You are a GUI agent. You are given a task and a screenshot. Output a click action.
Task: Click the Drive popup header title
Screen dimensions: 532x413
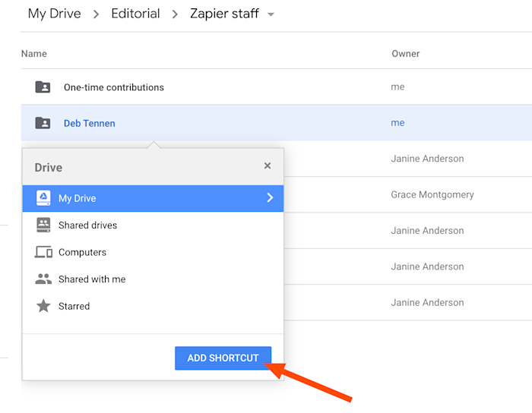[49, 168]
